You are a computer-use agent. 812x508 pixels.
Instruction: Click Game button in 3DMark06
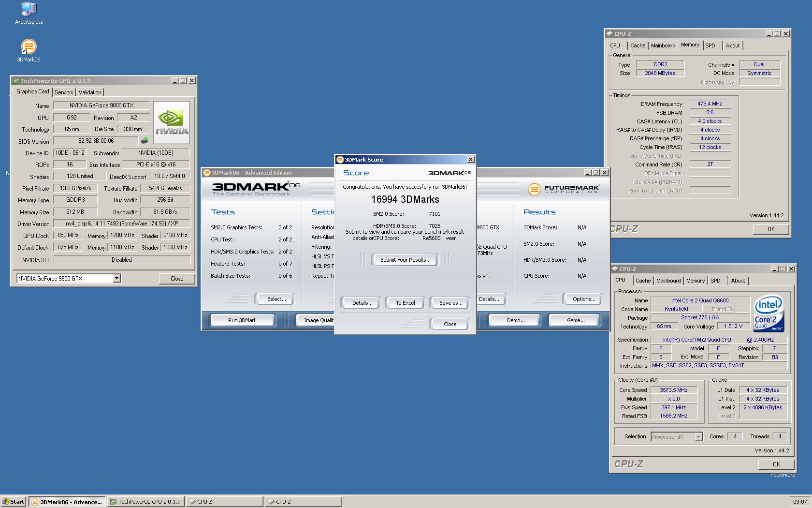[x=575, y=320]
